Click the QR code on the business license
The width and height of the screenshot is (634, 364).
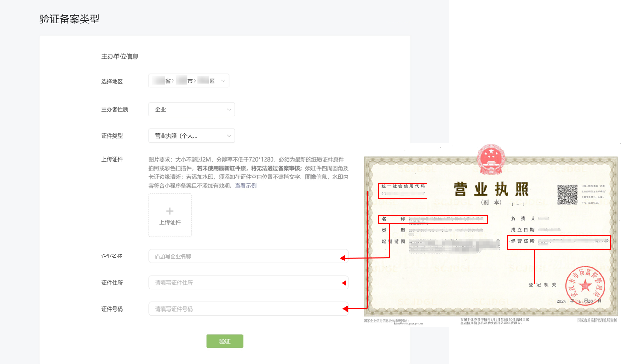click(567, 194)
